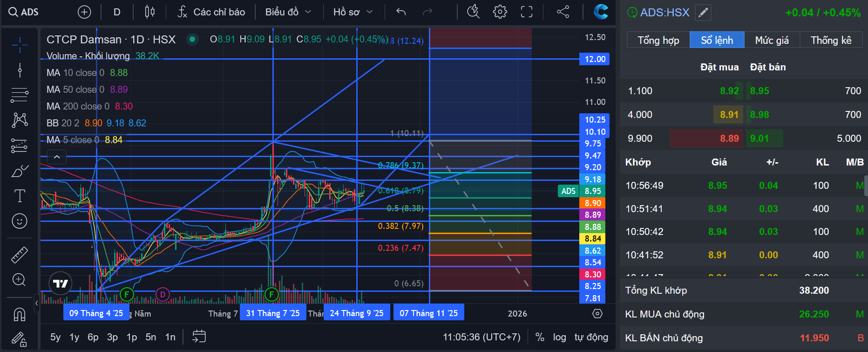Select the crosshair cursor tool
Screen dimensions: 868x352
pyautogui.click(x=20, y=45)
